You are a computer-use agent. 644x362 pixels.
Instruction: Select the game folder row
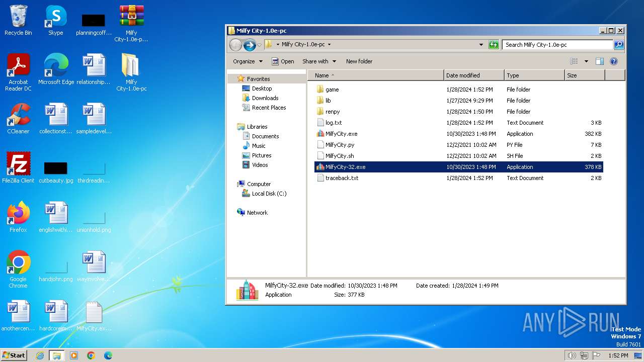click(x=458, y=89)
